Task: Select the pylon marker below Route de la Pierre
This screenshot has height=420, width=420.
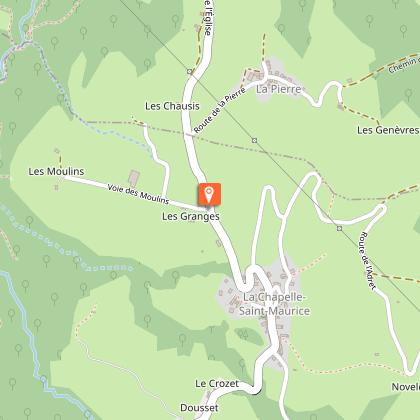Action: [x=255, y=140]
